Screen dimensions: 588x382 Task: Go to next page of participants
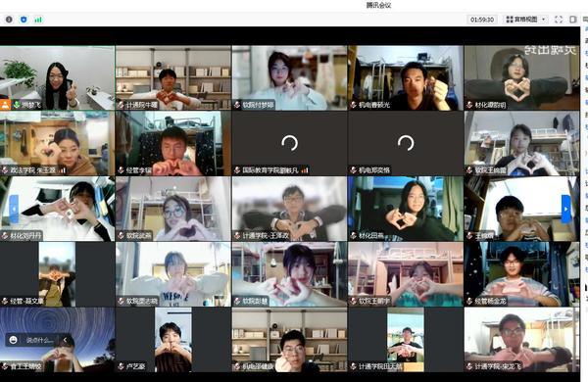click(565, 209)
